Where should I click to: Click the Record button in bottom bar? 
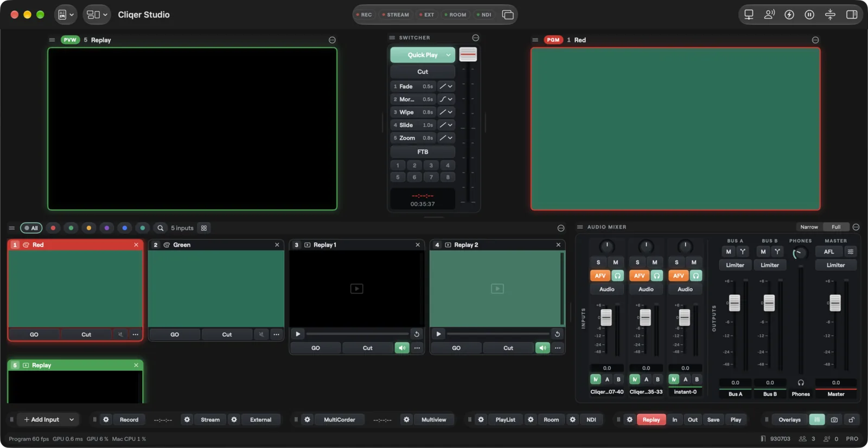click(x=129, y=420)
